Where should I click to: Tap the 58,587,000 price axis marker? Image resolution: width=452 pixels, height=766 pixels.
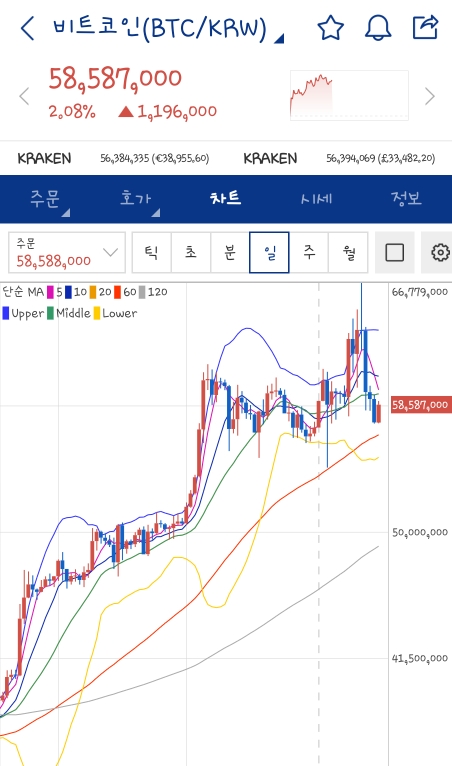click(421, 405)
